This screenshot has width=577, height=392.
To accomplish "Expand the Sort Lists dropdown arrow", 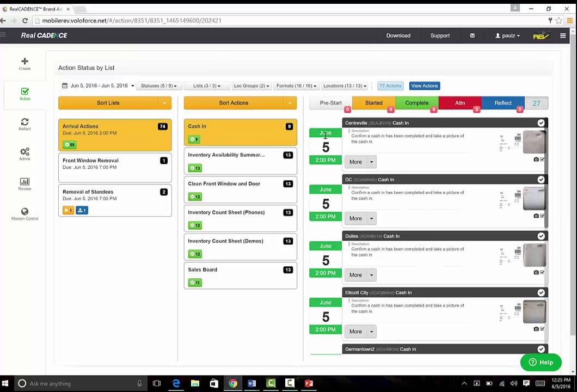I will [x=164, y=103].
